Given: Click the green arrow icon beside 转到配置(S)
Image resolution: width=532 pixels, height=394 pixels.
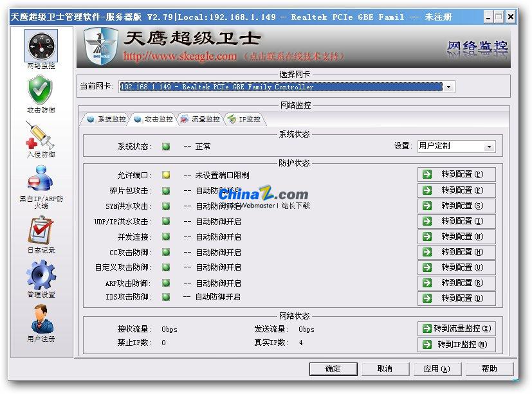Looking at the screenshot, I should (x=426, y=205).
